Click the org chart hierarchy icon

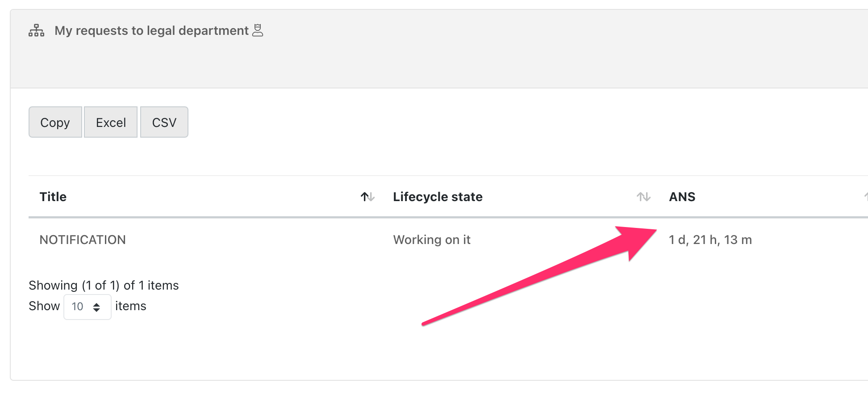point(36,30)
